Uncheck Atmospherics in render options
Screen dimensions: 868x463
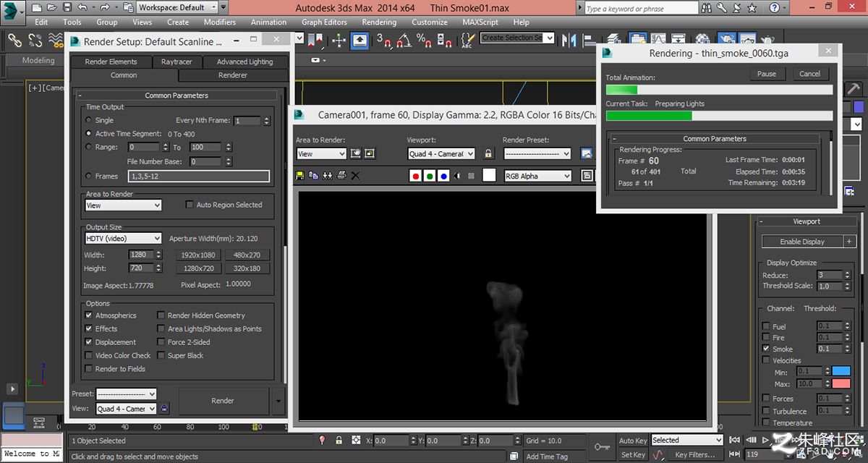tap(89, 315)
